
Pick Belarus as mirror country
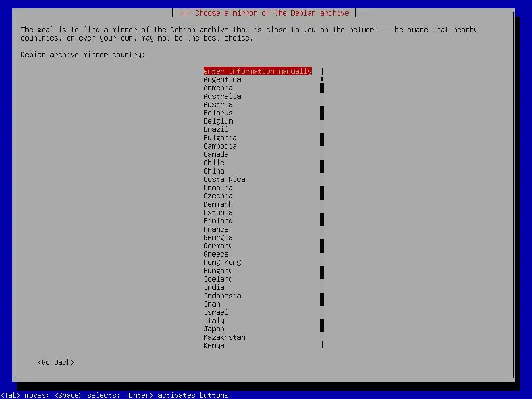tap(218, 113)
